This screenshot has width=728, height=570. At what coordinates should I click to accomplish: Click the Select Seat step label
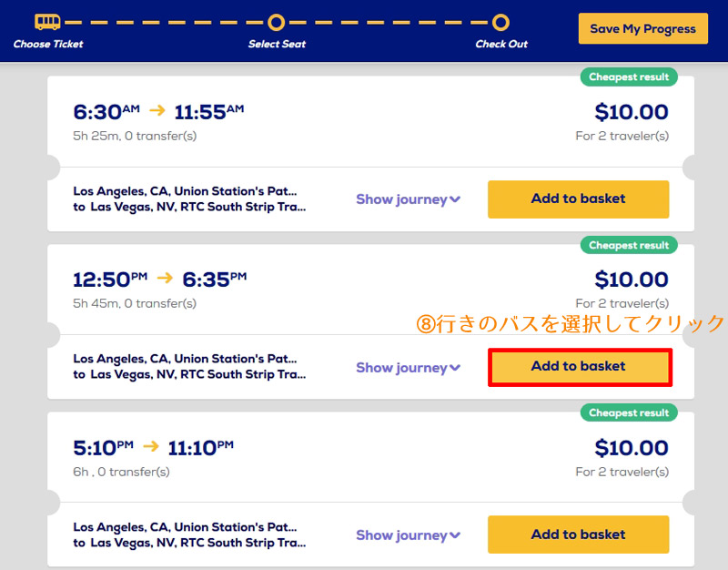tap(277, 44)
